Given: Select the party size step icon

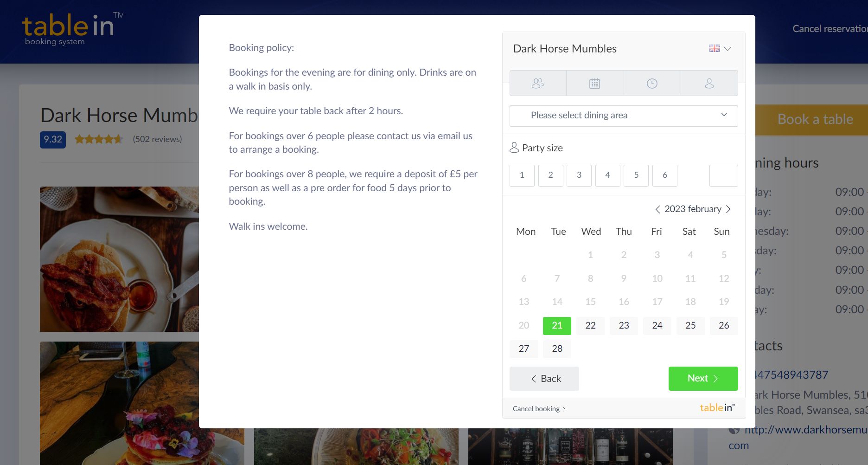Looking at the screenshot, I should pyautogui.click(x=537, y=83).
